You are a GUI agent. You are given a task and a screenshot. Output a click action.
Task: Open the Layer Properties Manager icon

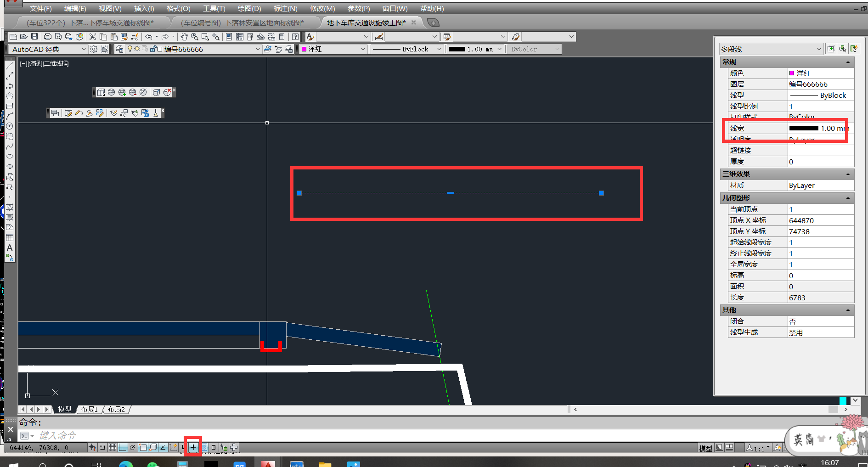pos(119,49)
